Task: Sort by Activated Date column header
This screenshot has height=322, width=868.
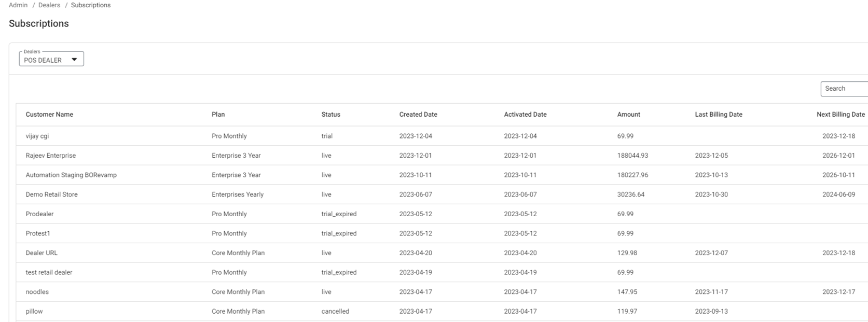Action: point(525,115)
